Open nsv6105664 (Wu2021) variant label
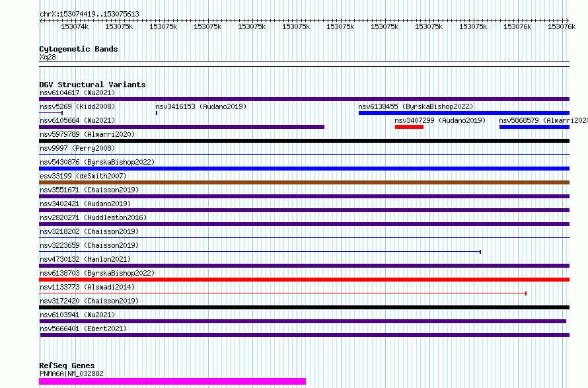The height and width of the screenshot is (388, 588). click(77, 120)
